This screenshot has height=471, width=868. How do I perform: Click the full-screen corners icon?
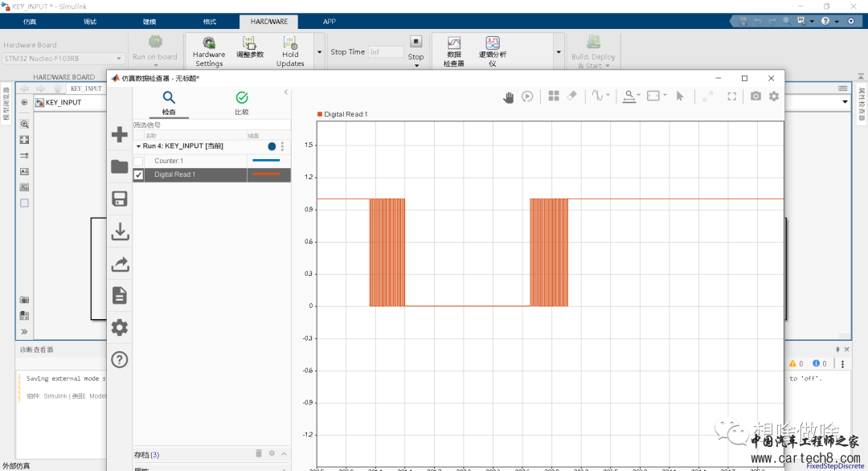[732, 96]
